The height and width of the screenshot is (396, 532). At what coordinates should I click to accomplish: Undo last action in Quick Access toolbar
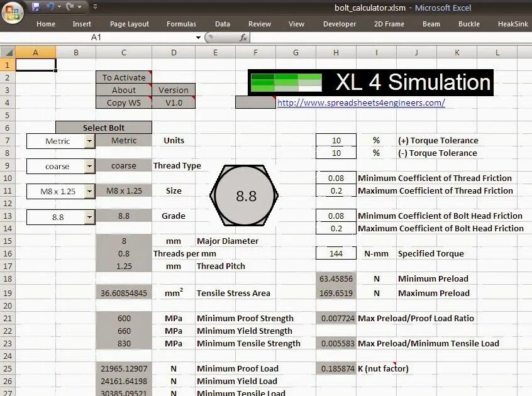(50, 6)
